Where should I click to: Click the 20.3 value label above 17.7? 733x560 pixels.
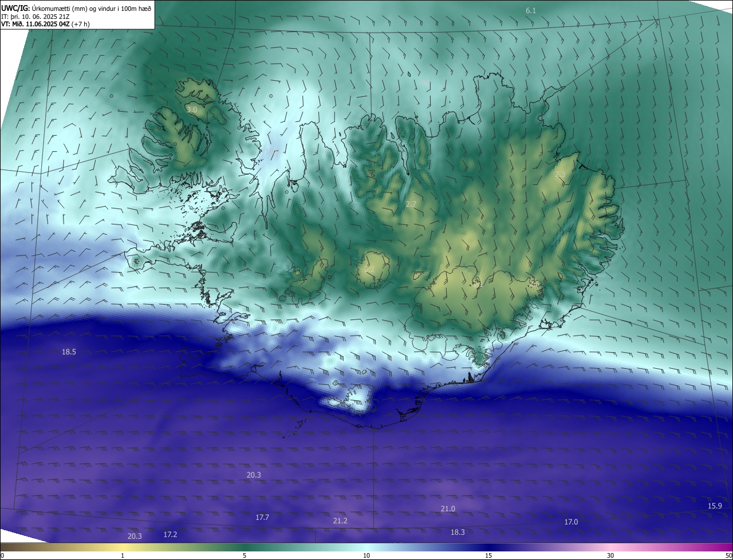click(x=254, y=475)
